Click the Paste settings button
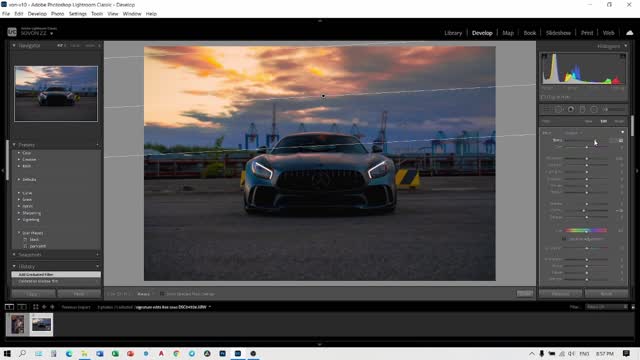 (79, 294)
